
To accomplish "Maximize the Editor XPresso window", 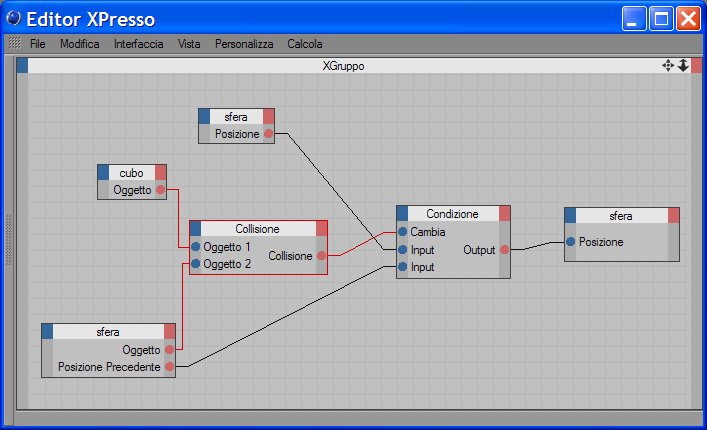I will 661,18.
